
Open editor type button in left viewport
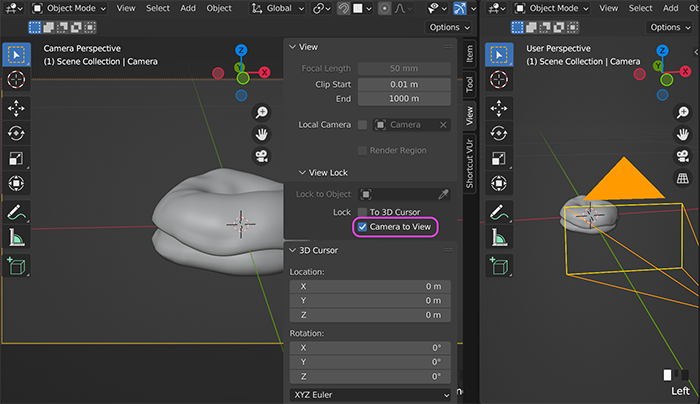click(13, 8)
